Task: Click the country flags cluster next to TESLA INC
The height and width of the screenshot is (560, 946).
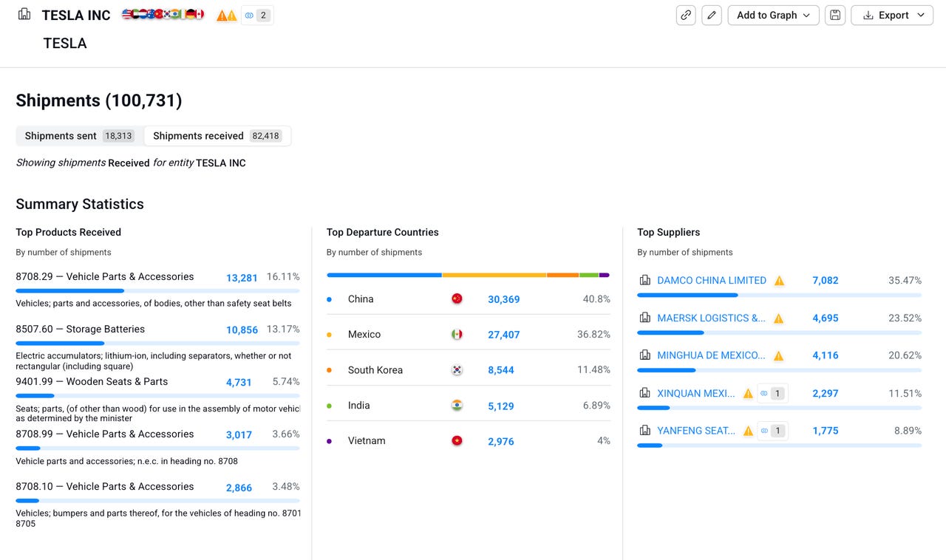Action: coord(163,15)
